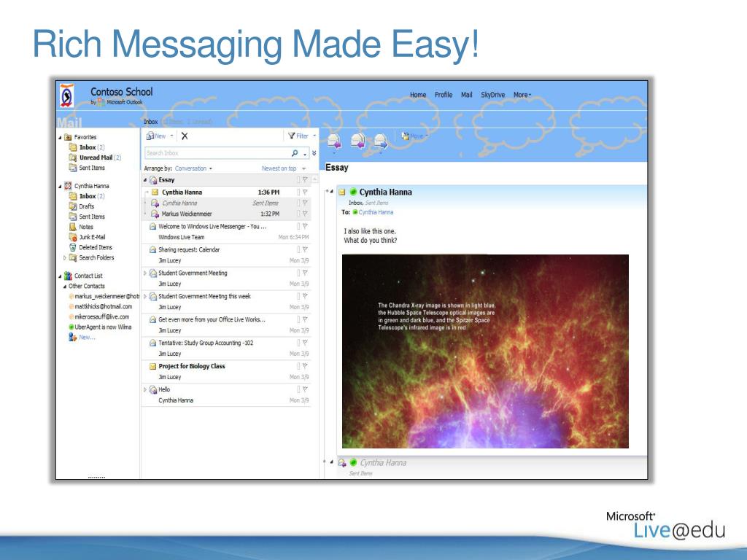The height and width of the screenshot is (560, 747).
Task: Toggle the flag on Tentative: Study Group Accounting
Action: point(305,343)
